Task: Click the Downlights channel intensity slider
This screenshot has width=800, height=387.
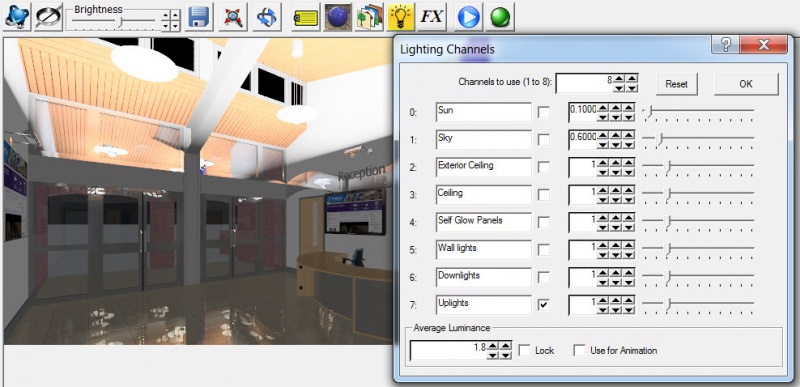Action: coord(698,277)
